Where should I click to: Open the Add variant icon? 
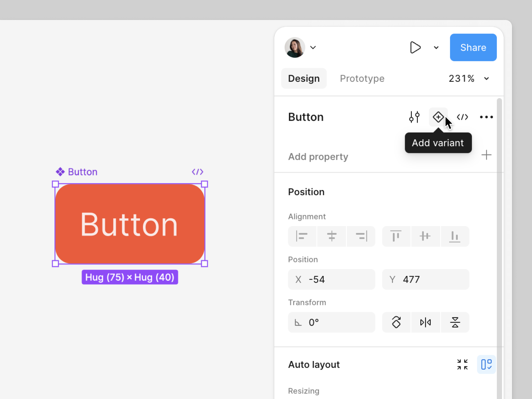coord(438,117)
